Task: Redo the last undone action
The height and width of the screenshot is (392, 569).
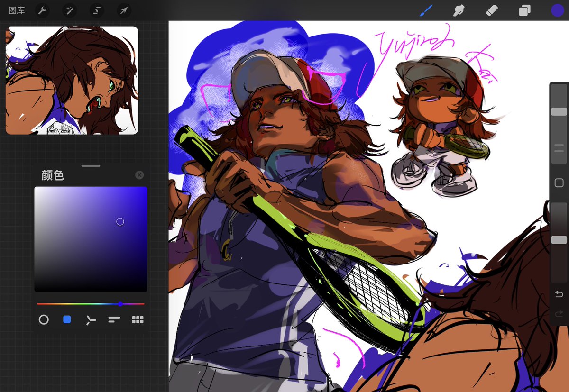Action: pyautogui.click(x=559, y=313)
